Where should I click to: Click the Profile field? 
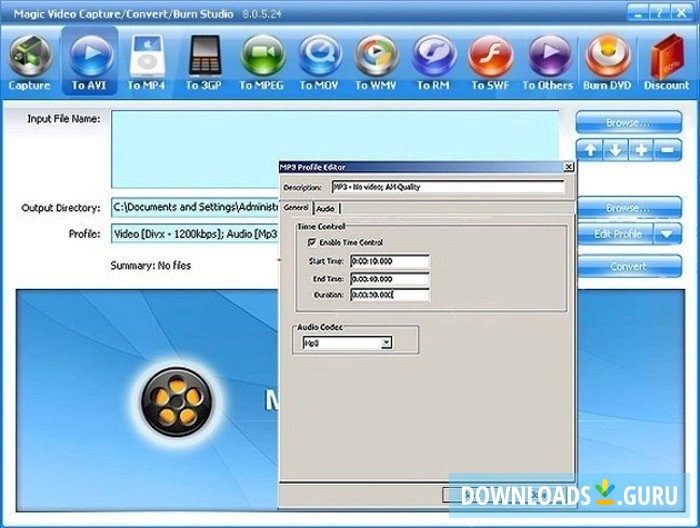196,234
